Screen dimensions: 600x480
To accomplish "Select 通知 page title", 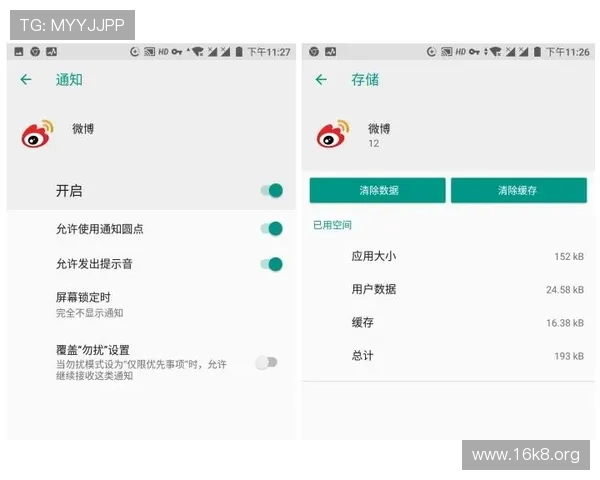I will coord(69,80).
